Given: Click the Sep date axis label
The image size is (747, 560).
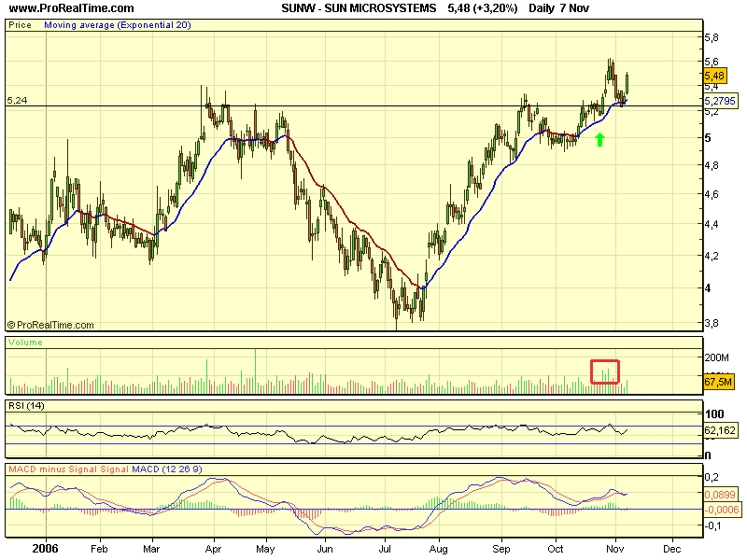Looking at the screenshot, I should click(501, 549).
